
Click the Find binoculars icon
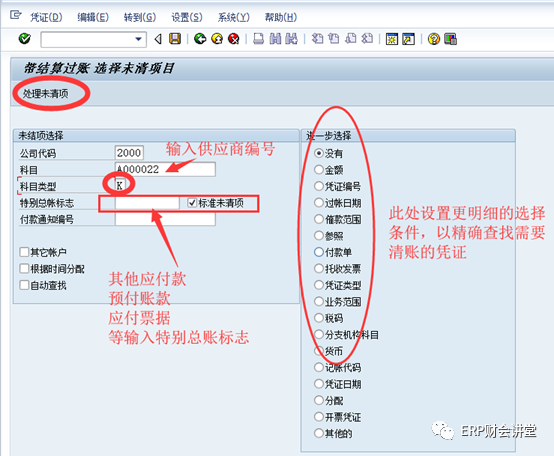[275, 39]
